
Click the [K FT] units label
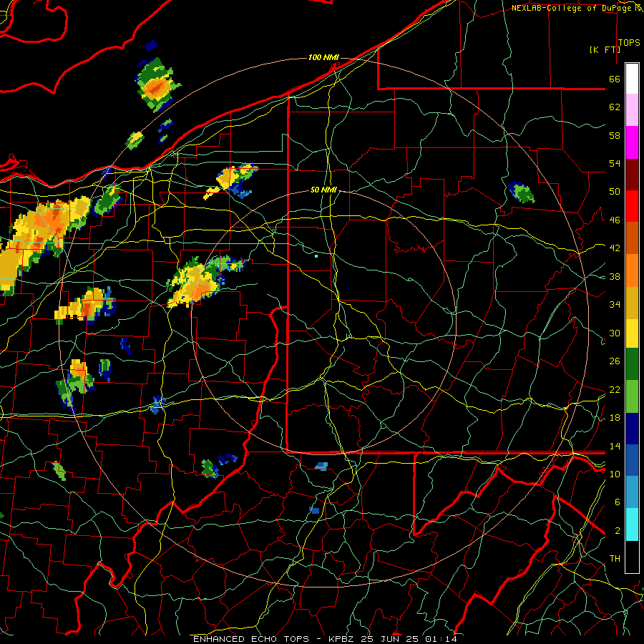605,49
